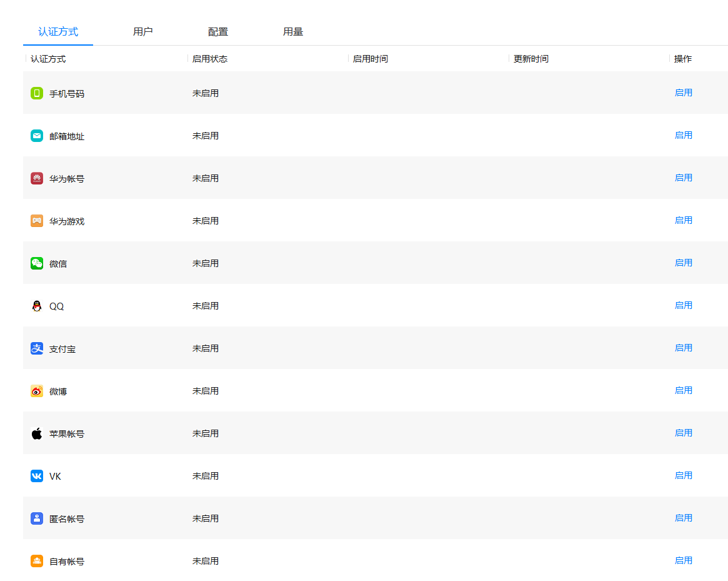The height and width of the screenshot is (581, 728).
Task: Select the VK row label
Action: (x=55, y=477)
